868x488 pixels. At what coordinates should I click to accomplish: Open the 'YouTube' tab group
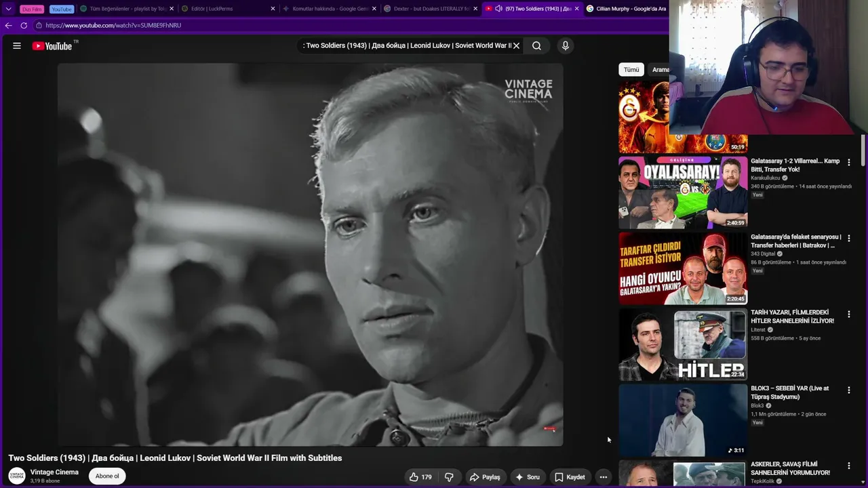[x=61, y=9]
